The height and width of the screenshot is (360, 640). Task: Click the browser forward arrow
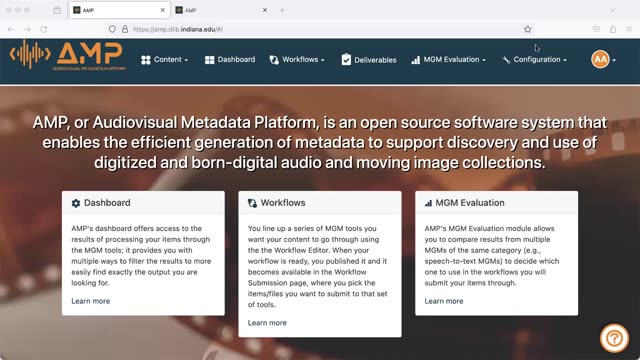click(x=27, y=29)
